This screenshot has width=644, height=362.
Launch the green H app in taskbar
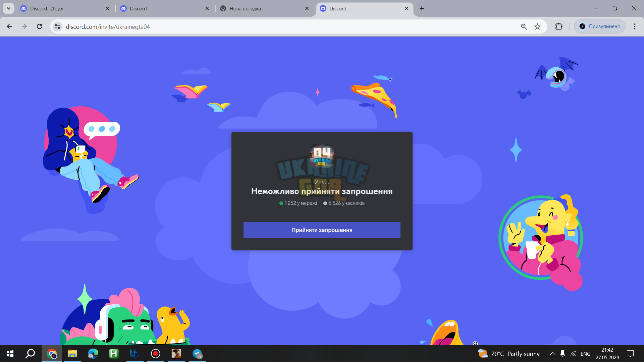(114, 354)
